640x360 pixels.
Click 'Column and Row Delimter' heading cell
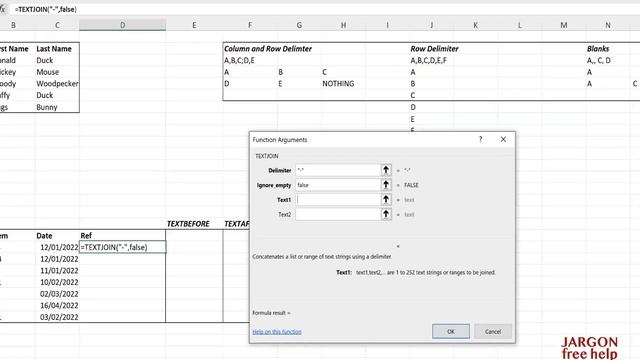(x=268, y=49)
